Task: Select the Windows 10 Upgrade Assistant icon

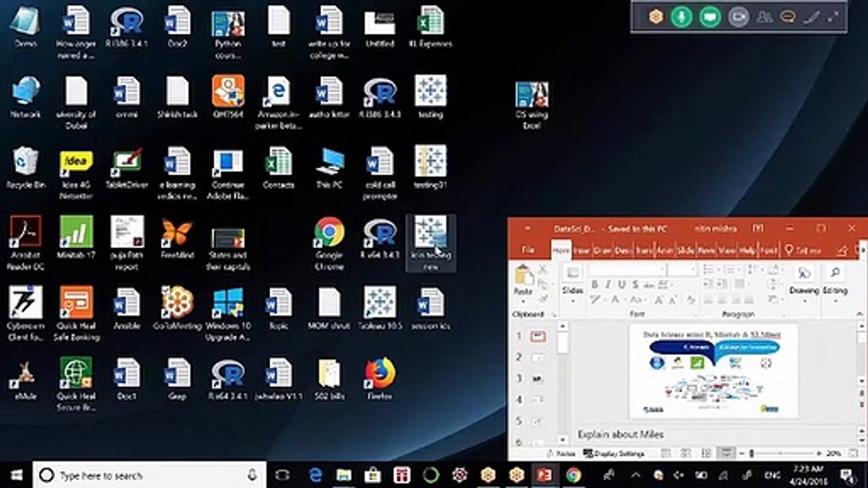Action: pos(228,313)
